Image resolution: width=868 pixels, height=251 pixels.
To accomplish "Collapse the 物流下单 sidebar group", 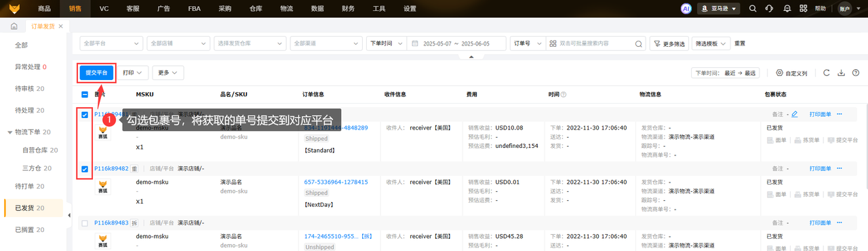I will (9, 132).
